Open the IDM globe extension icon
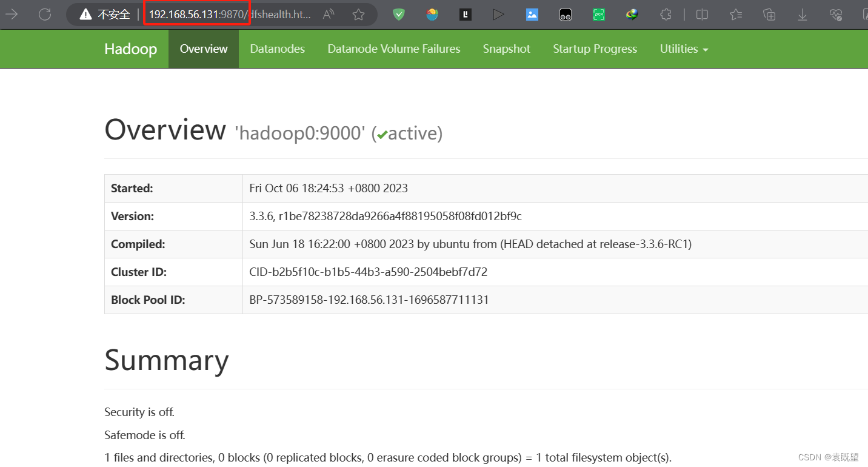The height and width of the screenshot is (467, 868). [632, 15]
